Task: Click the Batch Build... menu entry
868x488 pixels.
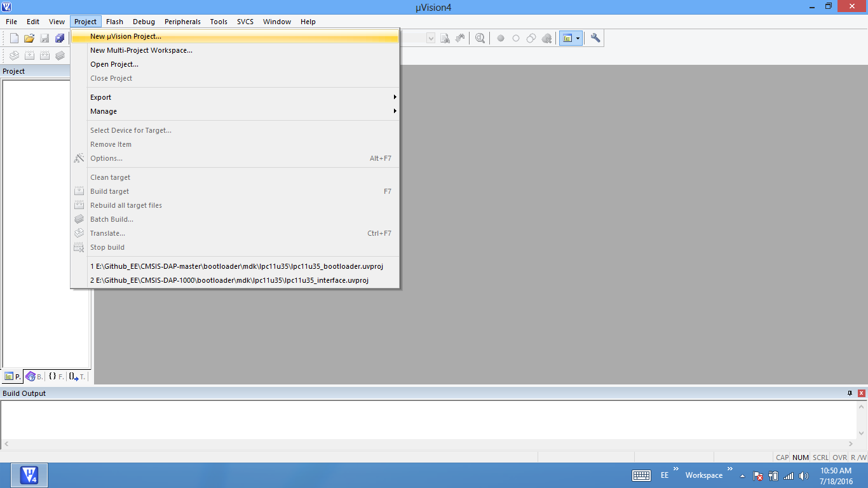Action: point(235,219)
